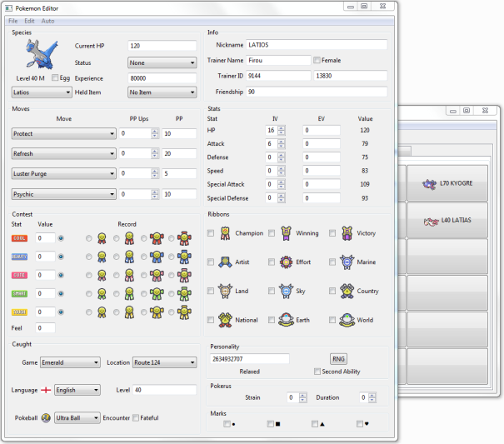Click the Personality value field
The height and width of the screenshot is (444, 504).
(249, 359)
